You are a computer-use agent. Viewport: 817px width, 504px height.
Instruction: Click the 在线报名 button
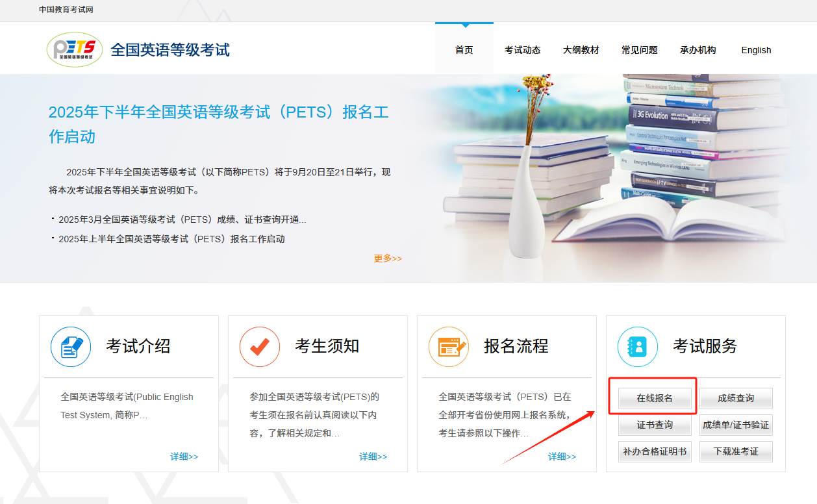tap(655, 398)
